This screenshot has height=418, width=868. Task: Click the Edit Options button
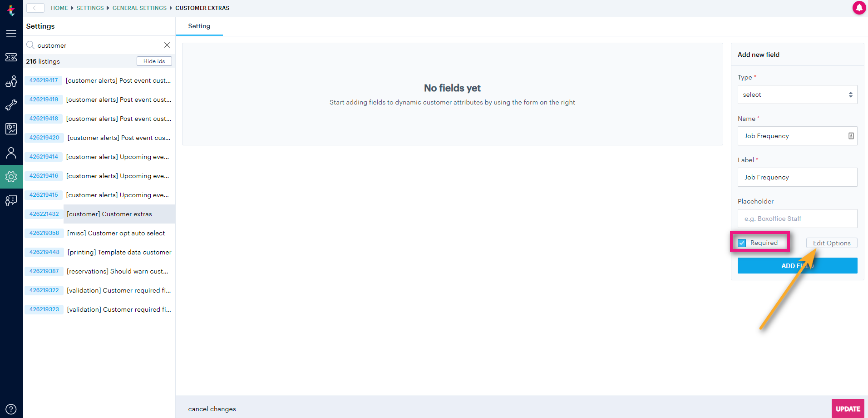point(832,243)
